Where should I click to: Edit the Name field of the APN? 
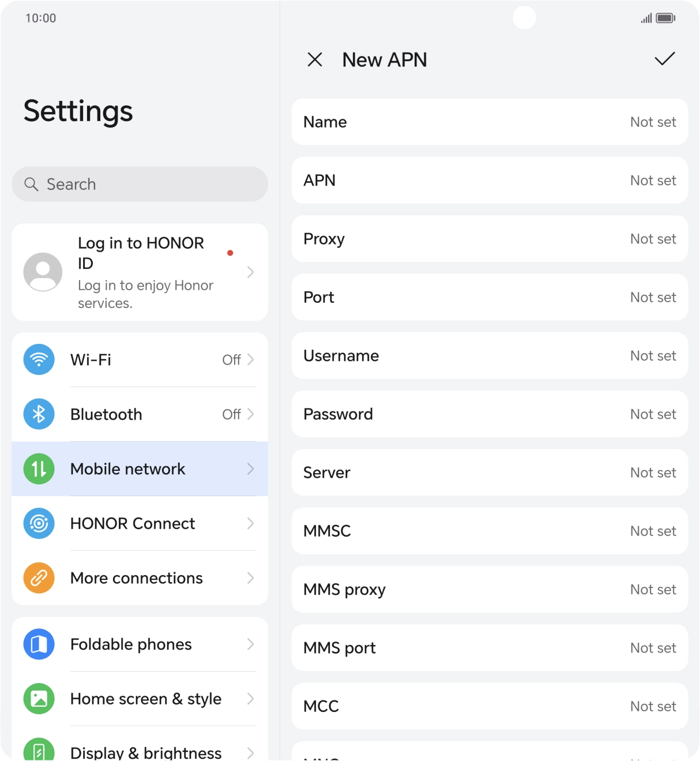(x=490, y=122)
